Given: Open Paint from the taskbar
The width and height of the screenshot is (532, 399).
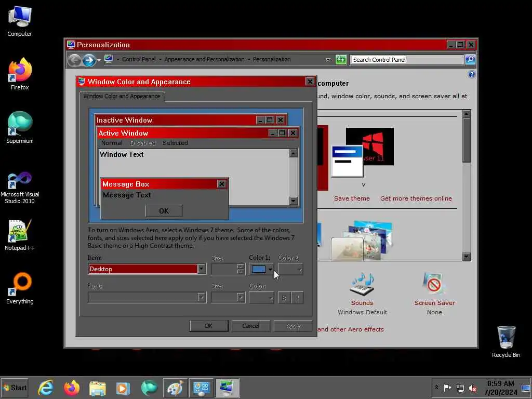Looking at the screenshot, I should (x=175, y=388).
